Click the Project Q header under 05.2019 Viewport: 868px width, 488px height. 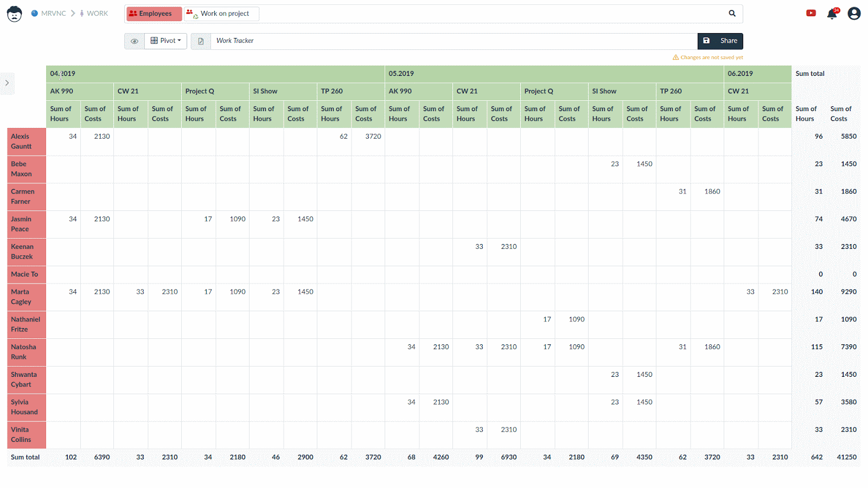(x=554, y=92)
